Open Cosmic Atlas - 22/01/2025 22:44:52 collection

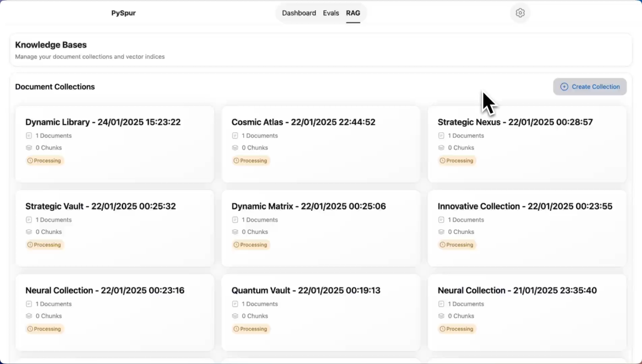[321, 144]
